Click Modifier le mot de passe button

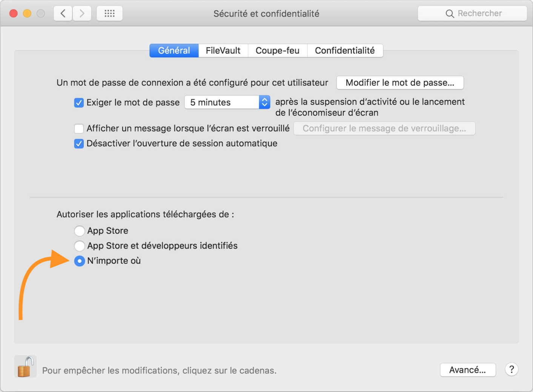pos(400,83)
